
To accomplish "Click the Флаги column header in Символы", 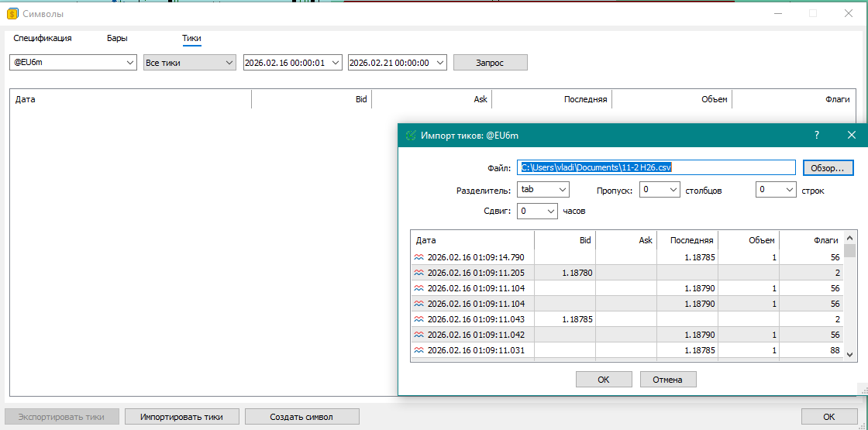I will 794,100.
